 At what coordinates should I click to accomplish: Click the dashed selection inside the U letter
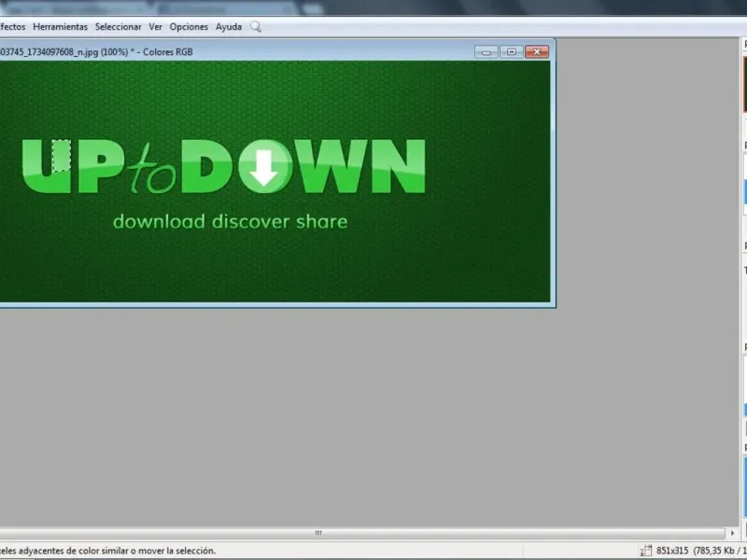pos(62,156)
